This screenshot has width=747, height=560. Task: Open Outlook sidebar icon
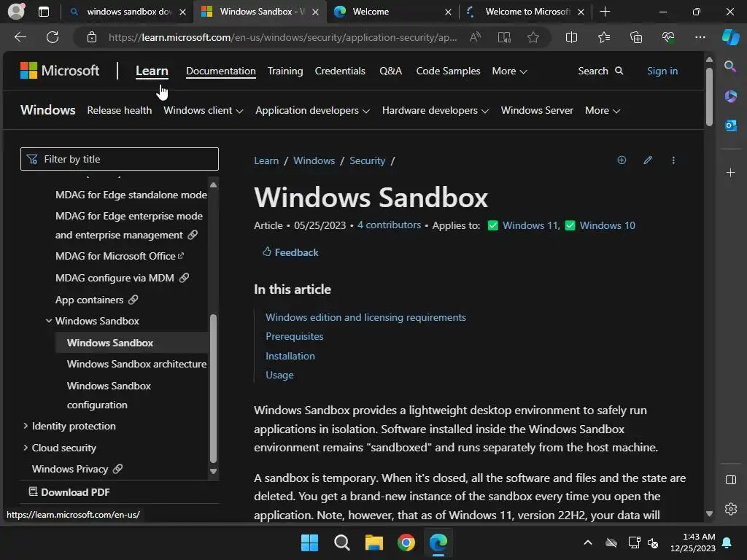pyautogui.click(x=730, y=125)
